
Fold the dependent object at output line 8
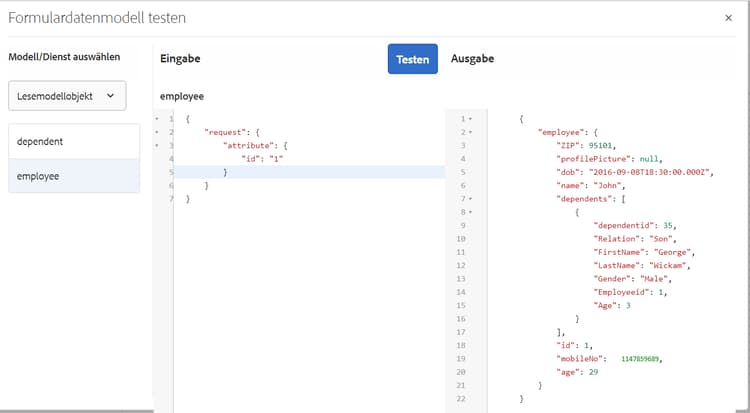point(470,212)
